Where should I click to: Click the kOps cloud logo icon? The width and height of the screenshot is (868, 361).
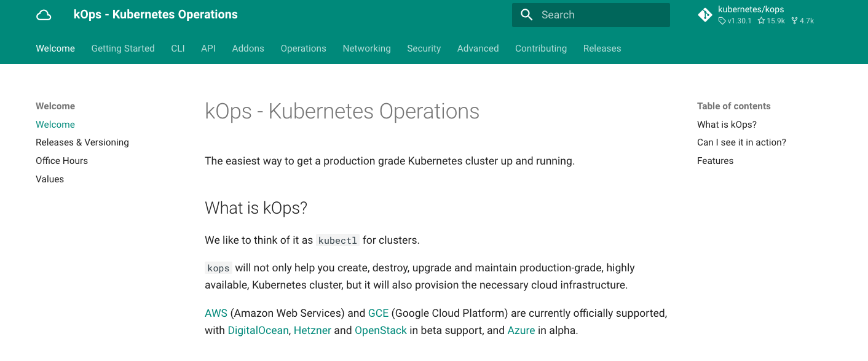[x=44, y=15]
